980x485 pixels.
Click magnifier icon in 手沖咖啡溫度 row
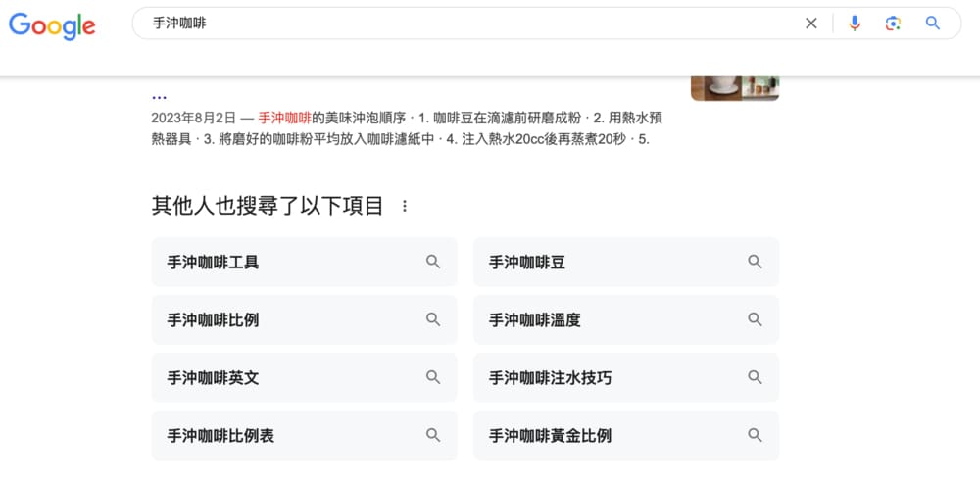755,319
